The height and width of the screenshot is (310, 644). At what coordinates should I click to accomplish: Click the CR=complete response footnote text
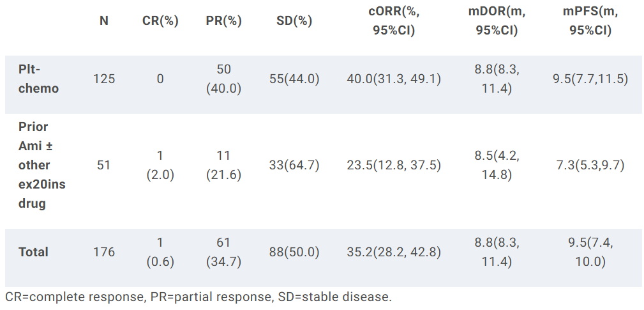(x=198, y=297)
